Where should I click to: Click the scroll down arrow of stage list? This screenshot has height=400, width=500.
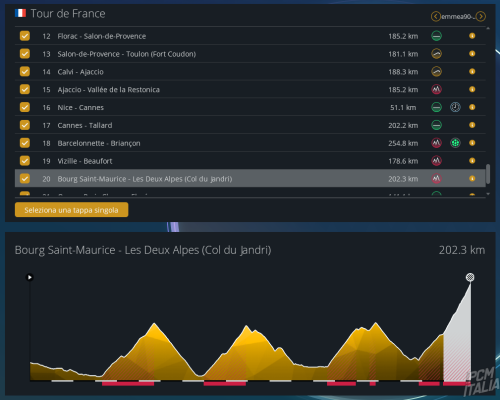tap(488, 194)
